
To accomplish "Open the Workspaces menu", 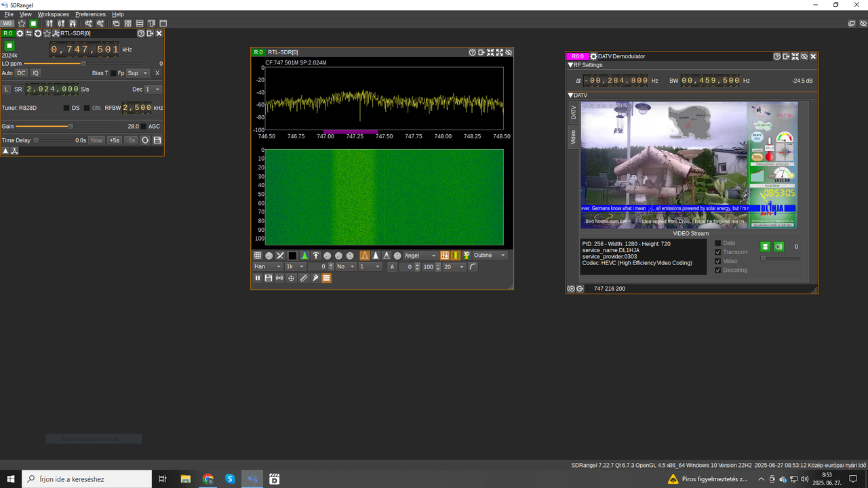I will 53,14.
